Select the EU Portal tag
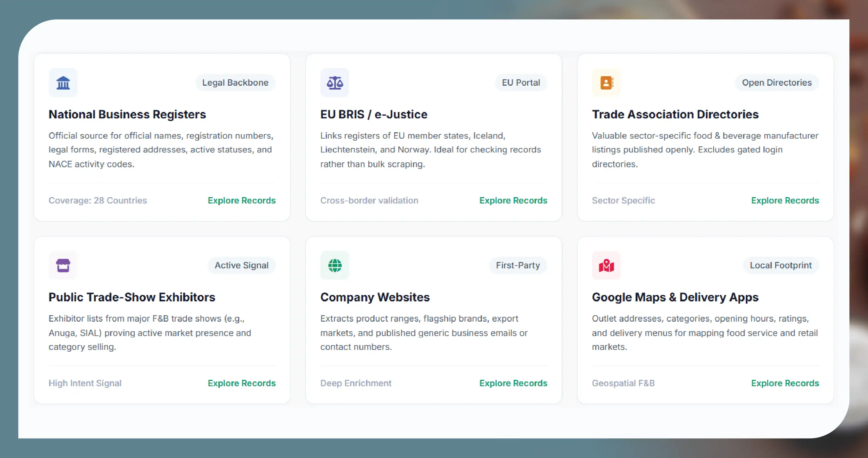 pos(521,83)
